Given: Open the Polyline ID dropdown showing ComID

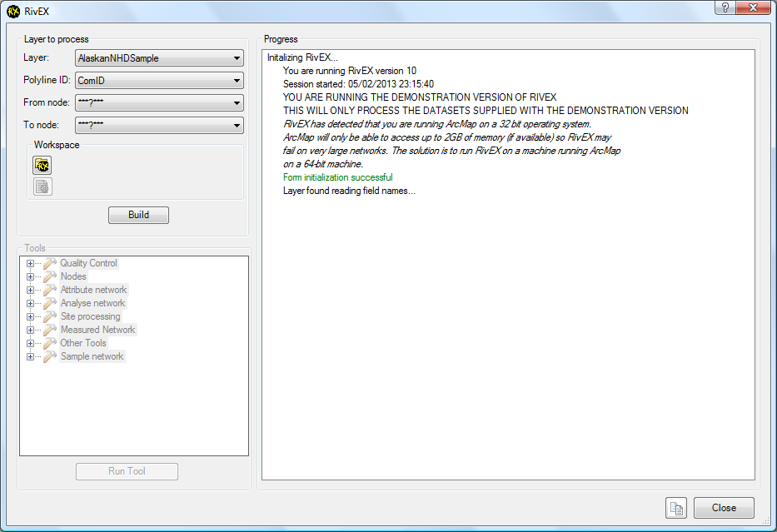Looking at the screenshot, I should coord(159,80).
